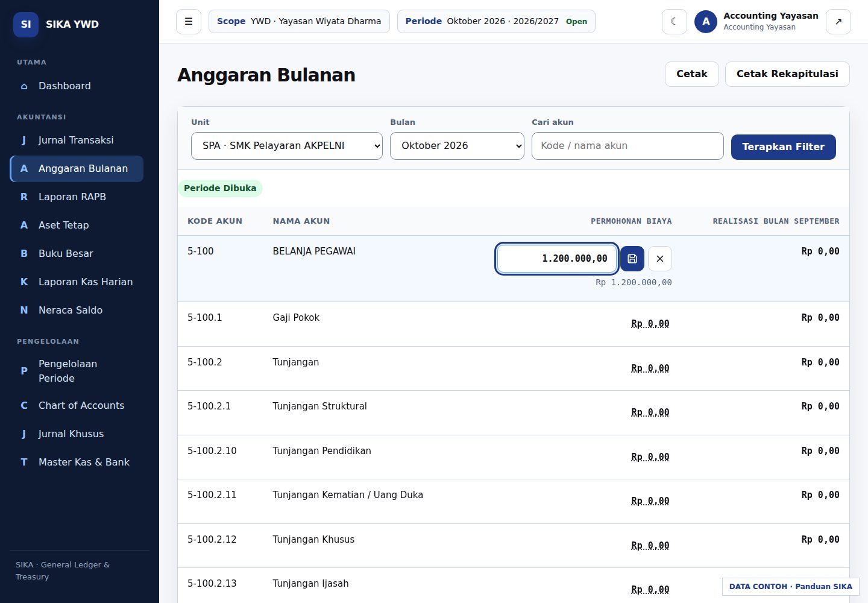
Task: Edit budget amount for account 5-100.2
Action: (650, 368)
